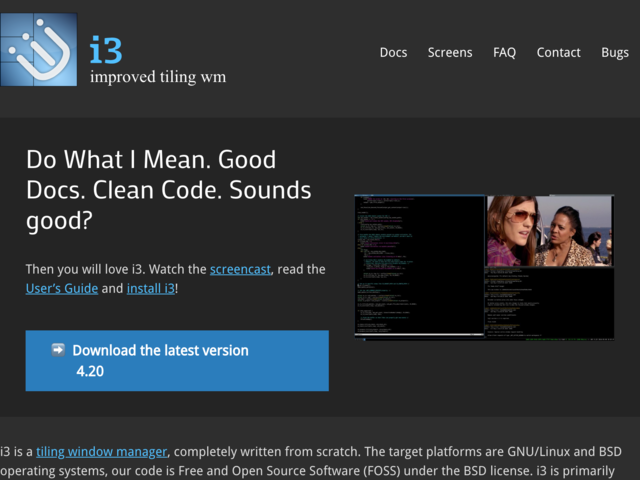640x480 pixels.
Task: Click the 4.20 version number
Action: [x=90, y=371]
